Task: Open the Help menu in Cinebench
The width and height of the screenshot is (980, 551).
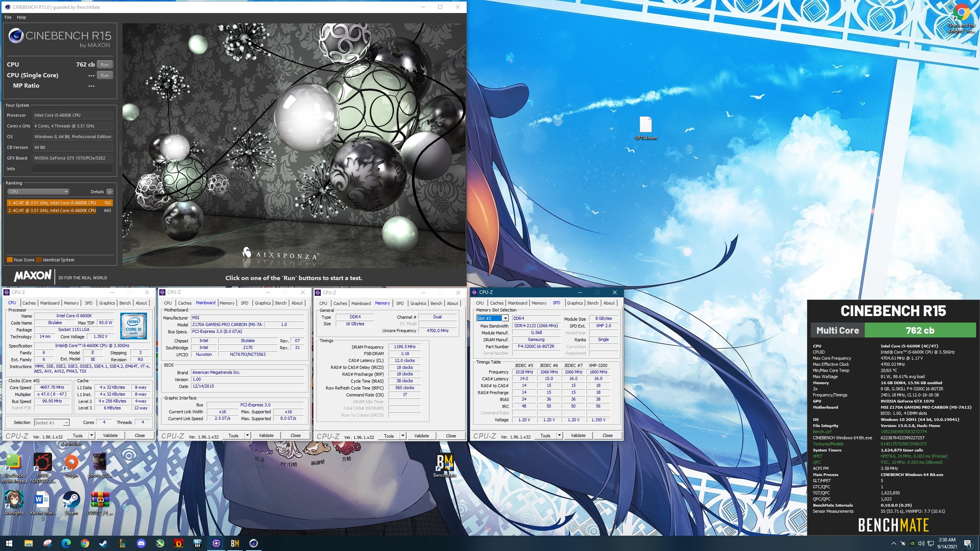Action: (21, 17)
